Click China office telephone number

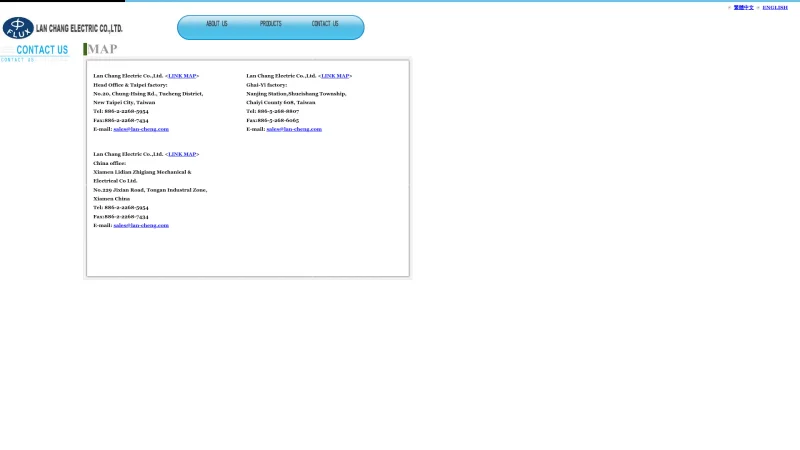click(x=127, y=208)
